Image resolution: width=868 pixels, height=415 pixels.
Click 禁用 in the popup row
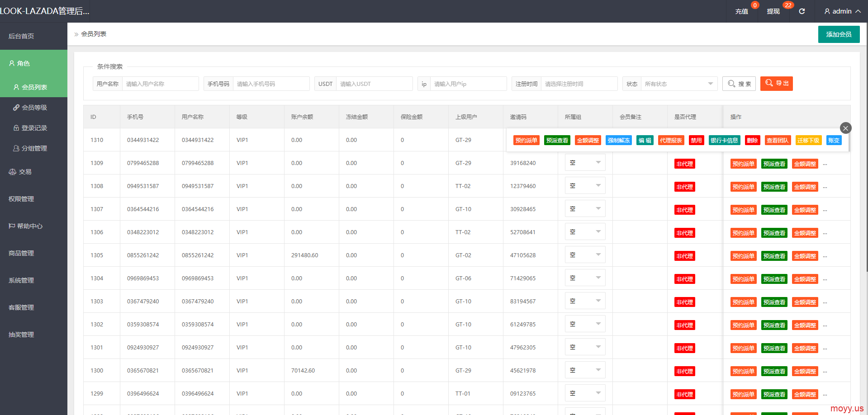click(697, 140)
